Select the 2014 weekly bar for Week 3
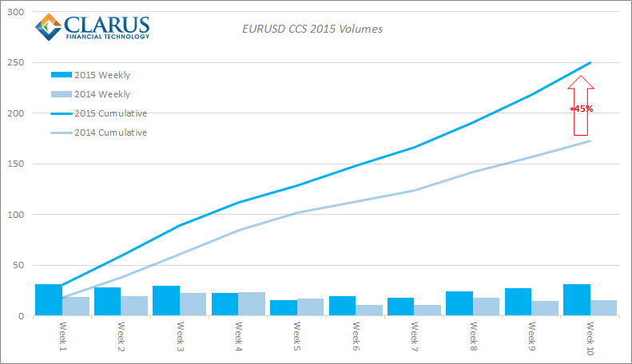Viewport: 632px width, 364px height. coord(193,304)
